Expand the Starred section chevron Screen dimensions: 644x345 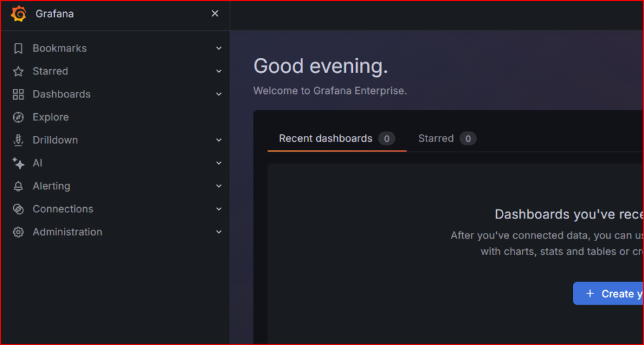[x=219, y=71]
